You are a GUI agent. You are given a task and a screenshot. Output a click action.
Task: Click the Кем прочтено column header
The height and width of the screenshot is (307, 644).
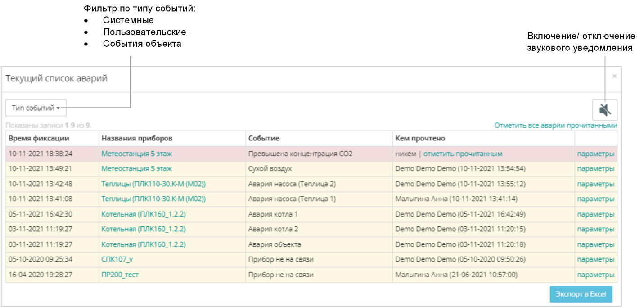420,138
